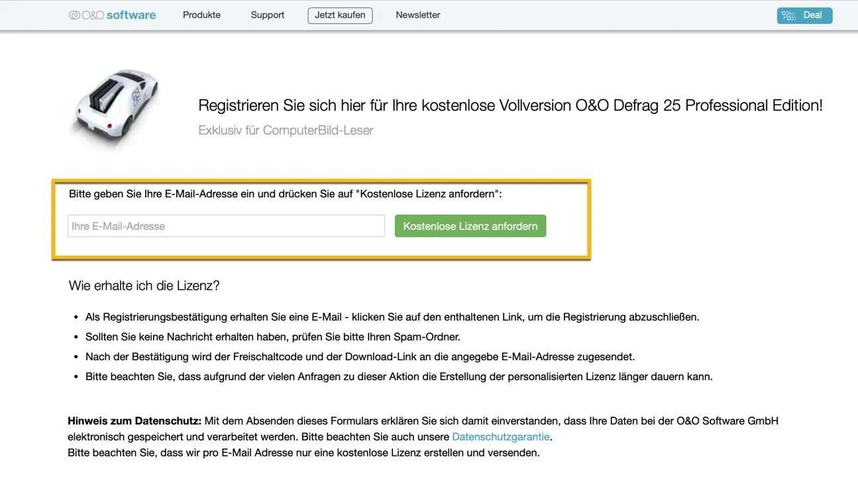The width and height of the screenshot is (858, 504).
Task: Click the bullet about Registrierungsbestätigung email
Action: pyautogui.click(x=391, y=317)
